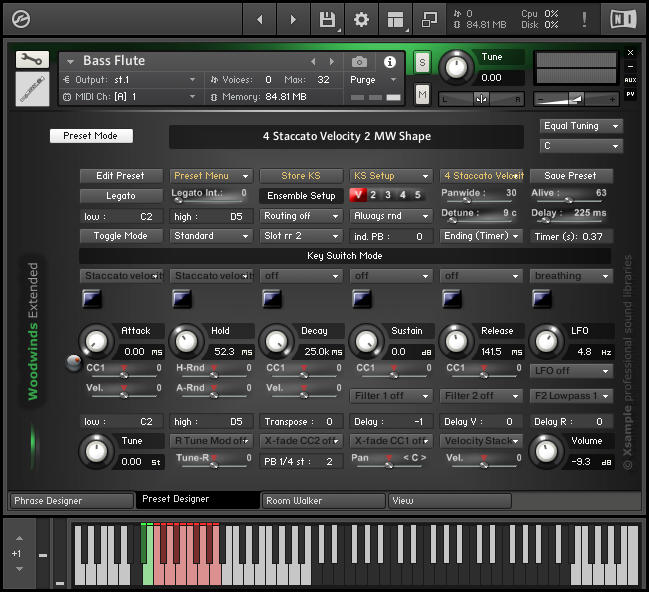Screen dimensions: 649x592
Task: Open the C key root dropdown
Action: click(581, 146)
